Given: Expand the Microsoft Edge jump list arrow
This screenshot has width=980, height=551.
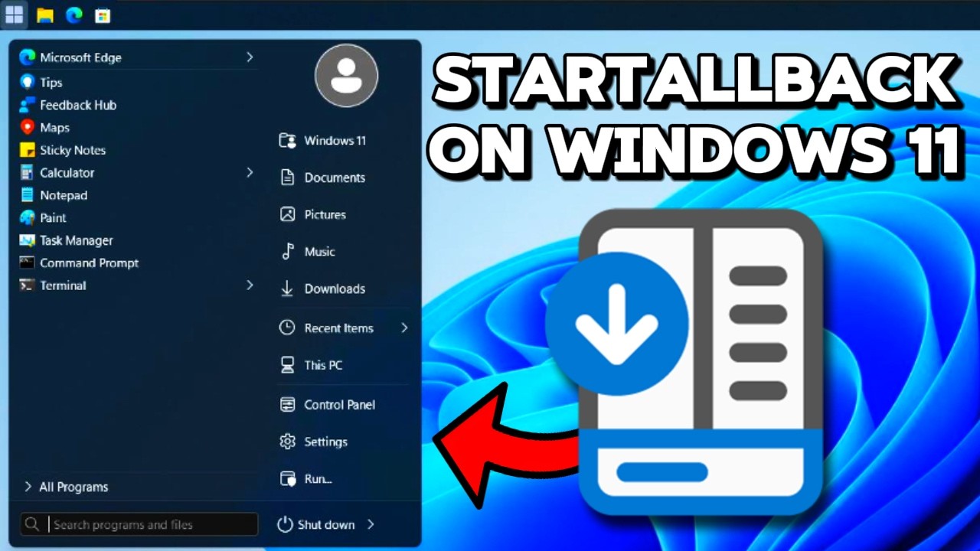Looking at the screenshot, I should coord(250,57).
